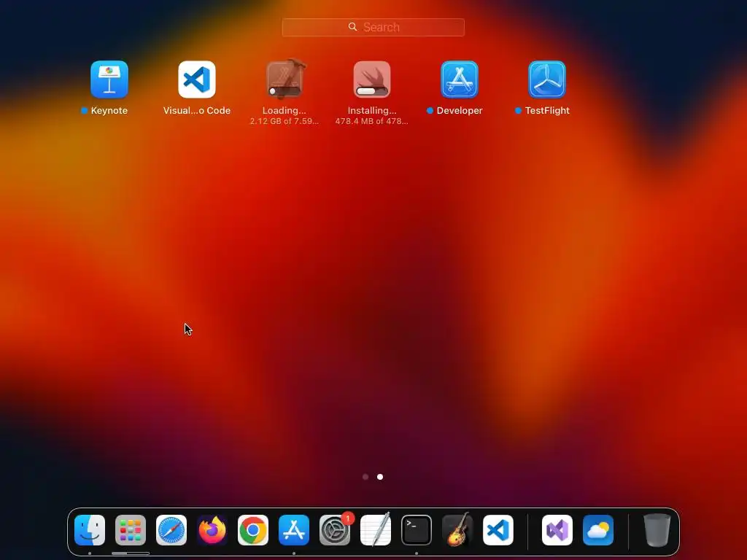Image resolution: width=747 pixels, height=560 pixels.
Task: Click the 'Developer' app label
Action: pos(460,111)
